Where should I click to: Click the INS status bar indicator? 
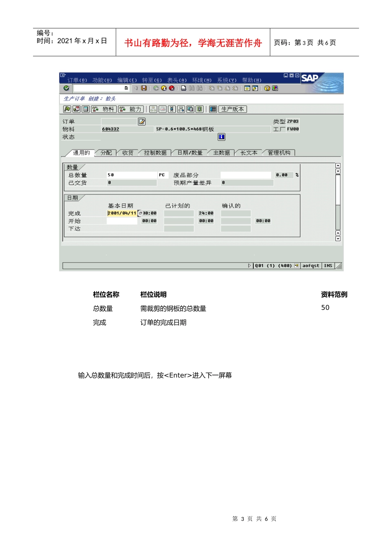[328, 266]
